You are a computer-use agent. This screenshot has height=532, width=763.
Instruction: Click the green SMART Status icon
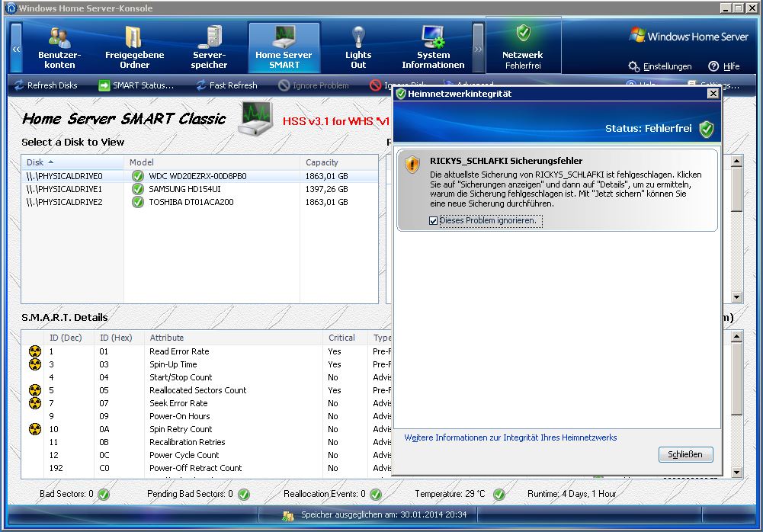tap(104, 85)
